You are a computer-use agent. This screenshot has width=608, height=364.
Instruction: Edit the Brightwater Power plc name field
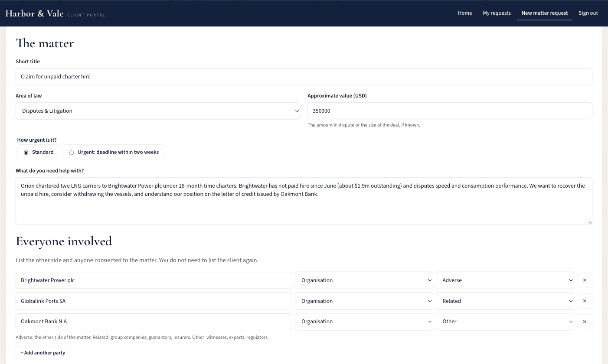coord(154,280)
